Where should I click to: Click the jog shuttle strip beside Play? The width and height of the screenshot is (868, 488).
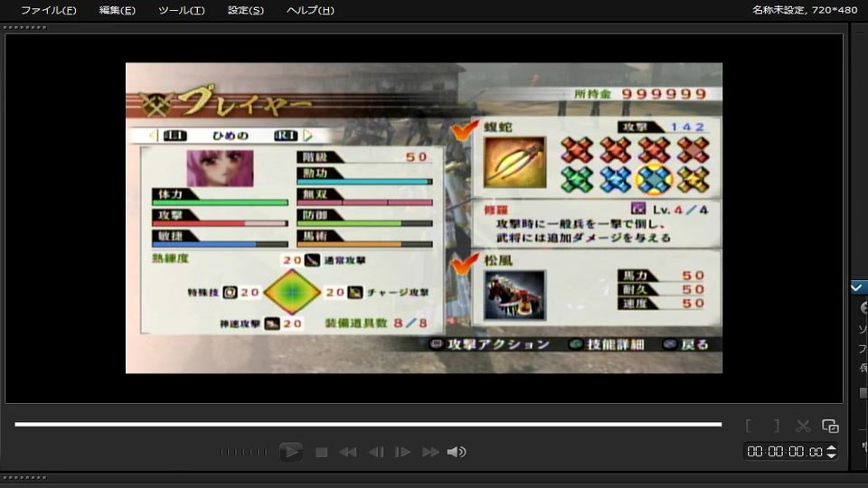click(x=243, y=452)
